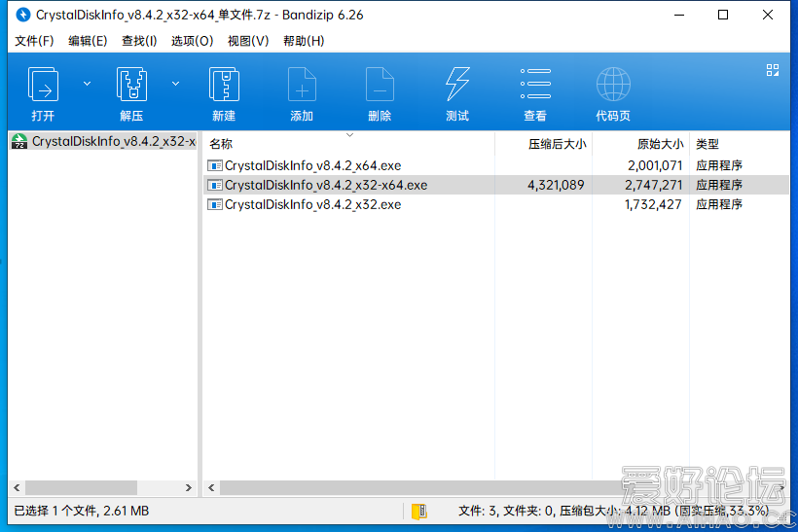Open the 帮助(H) menu
The image size is (798, 532).
(304, 41)
